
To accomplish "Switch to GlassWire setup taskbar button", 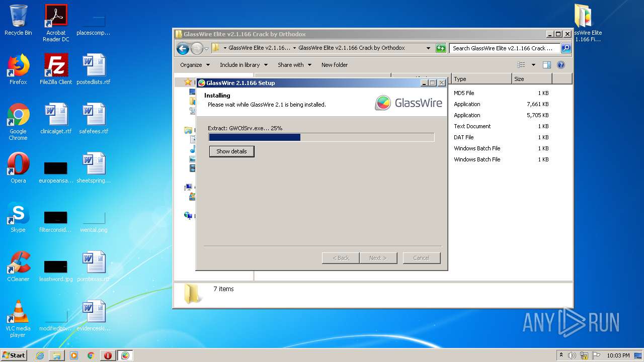I will pos(125,355).
